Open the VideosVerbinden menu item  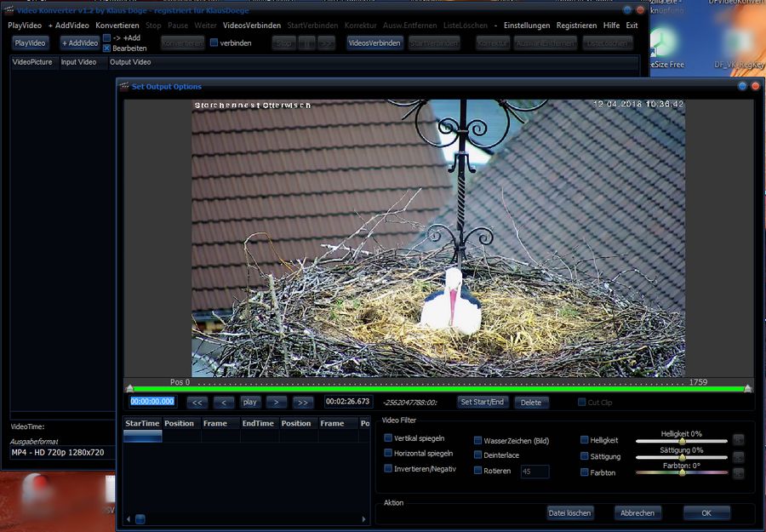[x=252, y=26]
